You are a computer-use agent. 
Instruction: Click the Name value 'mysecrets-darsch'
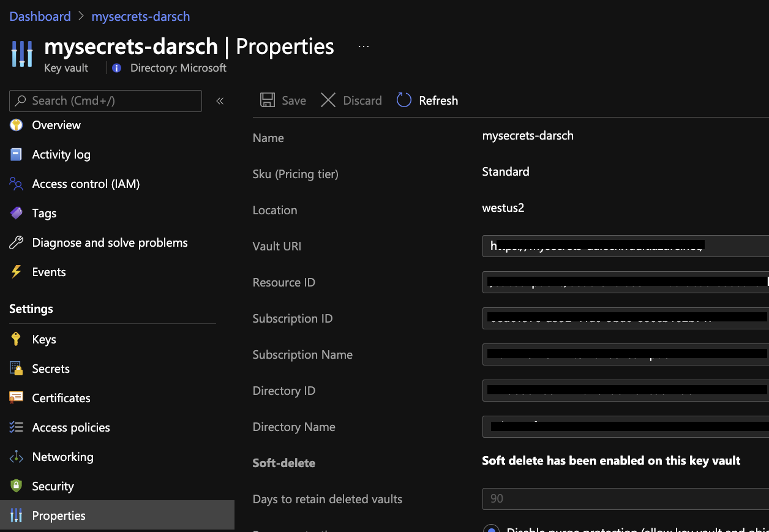pos(528,135)
